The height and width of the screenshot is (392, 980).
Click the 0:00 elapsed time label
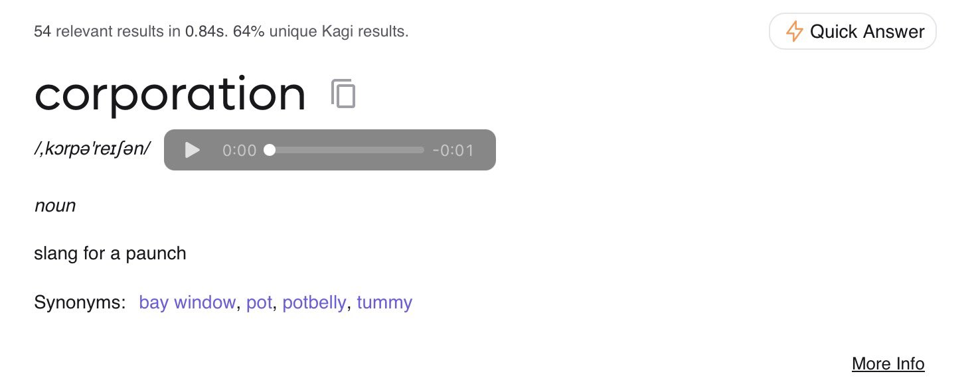tap(240, 151)
